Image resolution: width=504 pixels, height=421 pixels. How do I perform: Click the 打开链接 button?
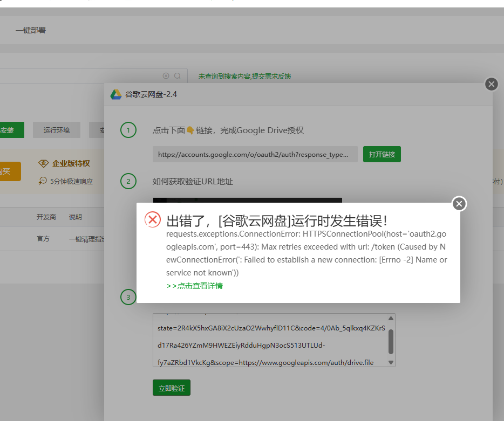click(382, 154)
